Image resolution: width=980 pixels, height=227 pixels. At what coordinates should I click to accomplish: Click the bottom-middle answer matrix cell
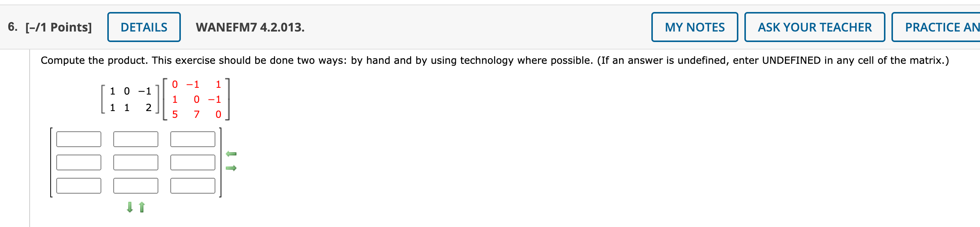tap(136, 186)
